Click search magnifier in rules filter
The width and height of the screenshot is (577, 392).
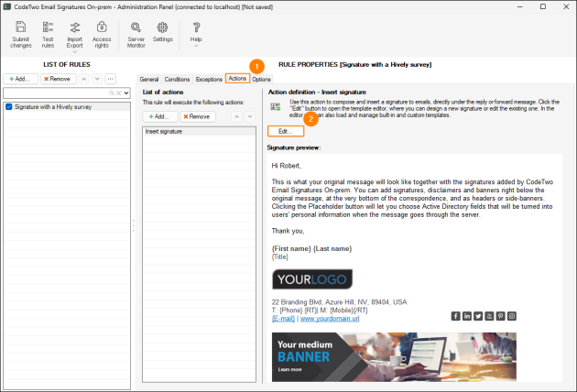pyautogui.click(x=112, y=93)
